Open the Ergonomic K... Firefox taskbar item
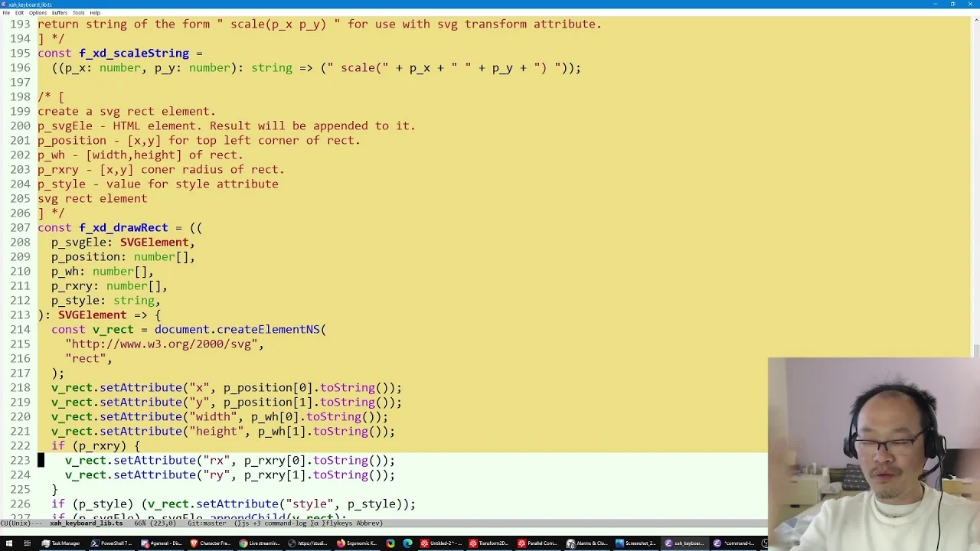 pyautogui.click(x=357, y=543)
